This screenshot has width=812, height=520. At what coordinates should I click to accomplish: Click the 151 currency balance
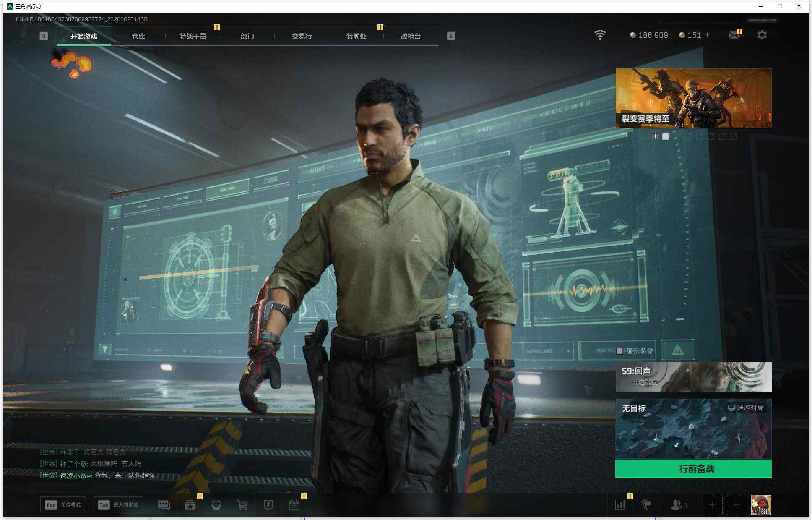pos(694,35)
